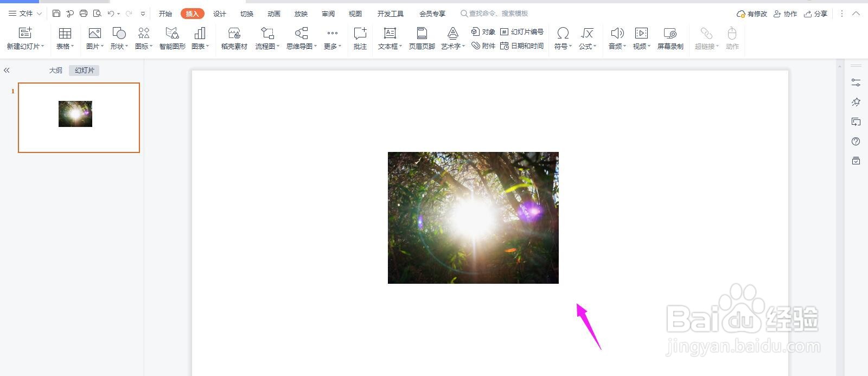
Task: Click the 智能图形 icon
Action: pyautogui.click(x=172, y=33)
